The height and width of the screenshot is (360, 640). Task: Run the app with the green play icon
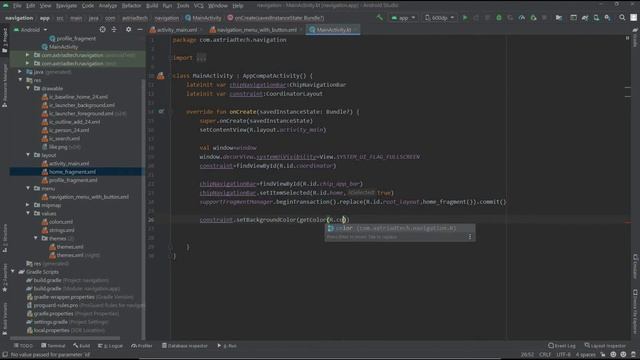pos(464,18)
